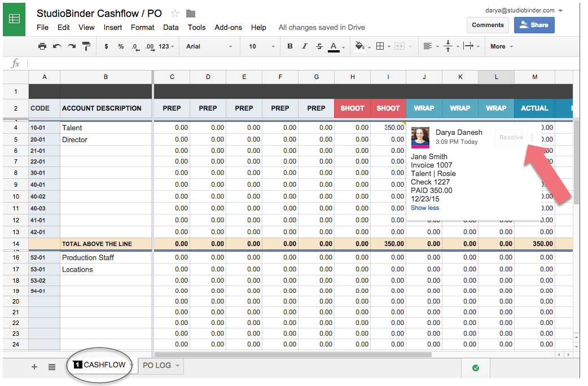The width and height of the screenshot is (588, 386).
Task: Open the Add-ons menu
Action: pos(229,27)
